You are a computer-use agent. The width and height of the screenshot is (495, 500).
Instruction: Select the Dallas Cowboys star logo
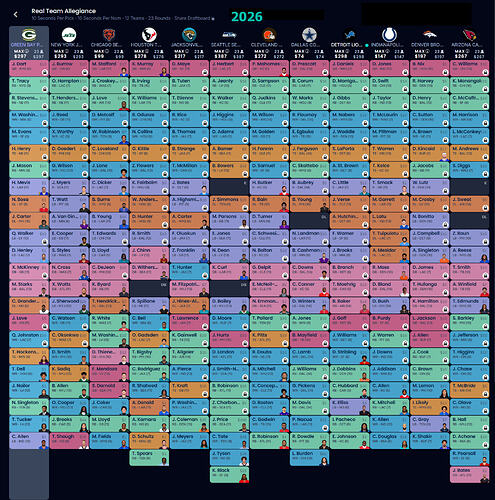click(309, 35)
